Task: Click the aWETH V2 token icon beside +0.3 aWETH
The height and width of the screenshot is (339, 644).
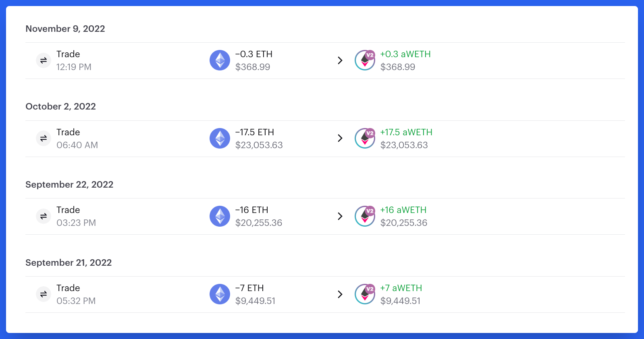Action: tap(364, 60)
